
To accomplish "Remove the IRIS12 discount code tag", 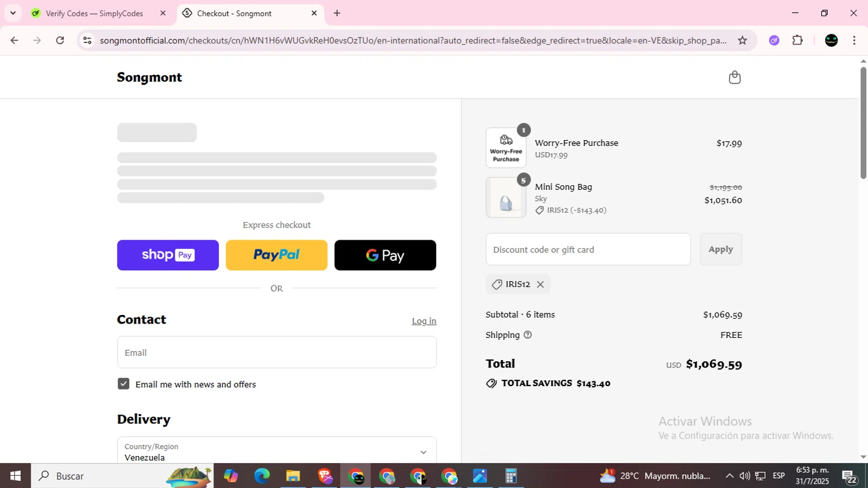I will point(540,284).
